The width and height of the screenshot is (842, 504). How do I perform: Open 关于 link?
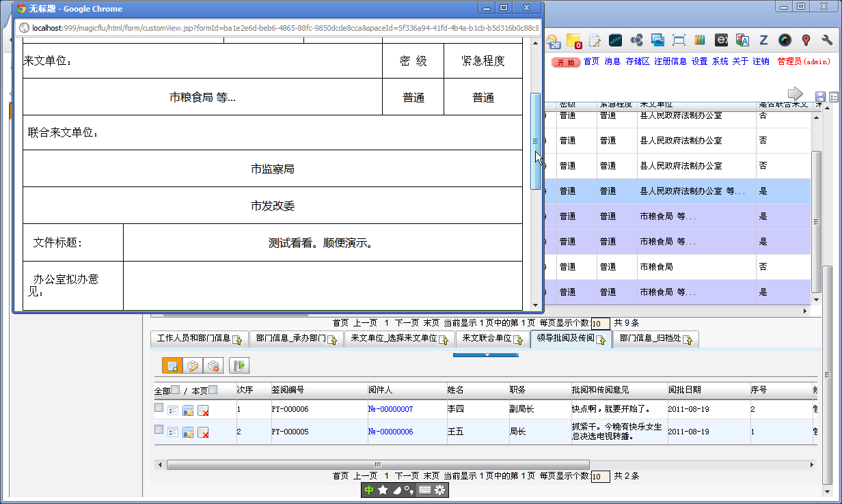coord(740,61)
